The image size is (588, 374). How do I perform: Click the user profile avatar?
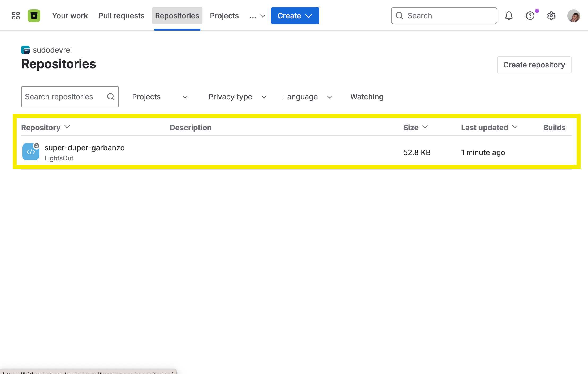[573, 16]
